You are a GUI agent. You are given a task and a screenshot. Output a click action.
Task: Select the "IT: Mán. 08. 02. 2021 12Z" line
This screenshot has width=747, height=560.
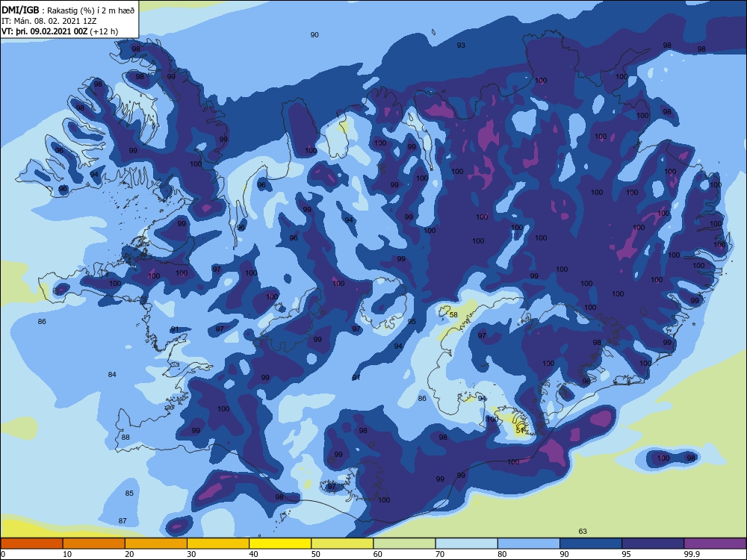[x=49, y=21]
